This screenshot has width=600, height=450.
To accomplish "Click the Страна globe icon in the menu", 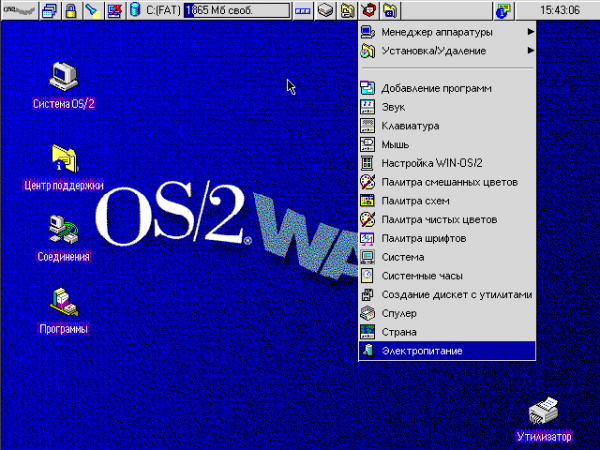I will pos(368,332).
